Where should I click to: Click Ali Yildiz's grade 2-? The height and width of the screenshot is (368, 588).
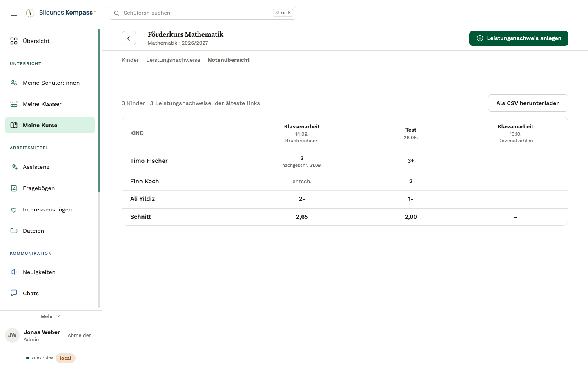coord(302,199)
